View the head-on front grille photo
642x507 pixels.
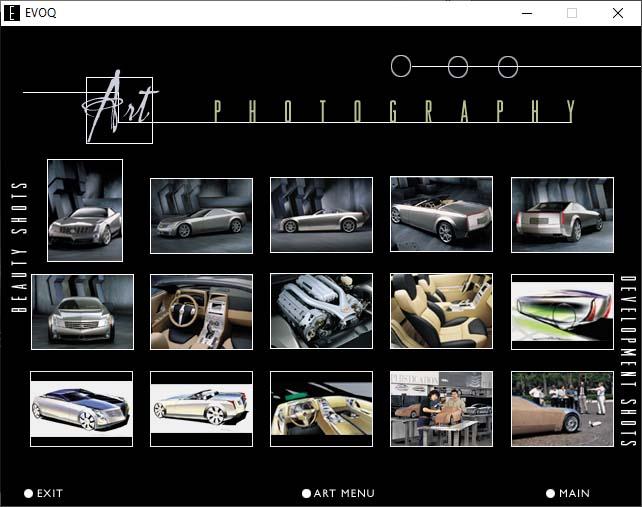(82, 312)
